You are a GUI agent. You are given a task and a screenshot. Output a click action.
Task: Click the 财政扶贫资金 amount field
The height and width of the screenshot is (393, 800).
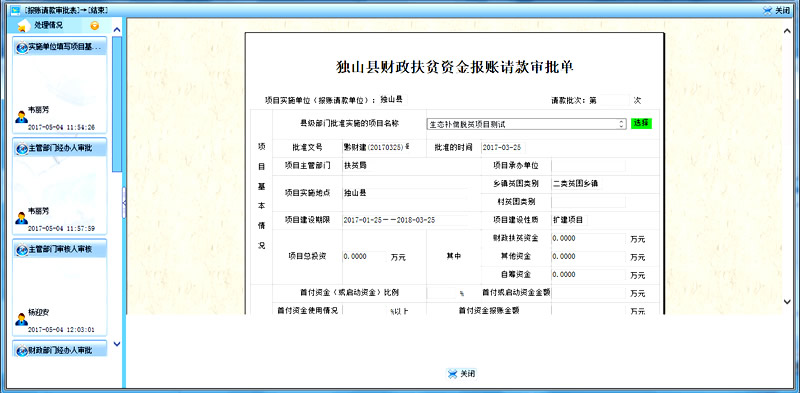[588, 238]
